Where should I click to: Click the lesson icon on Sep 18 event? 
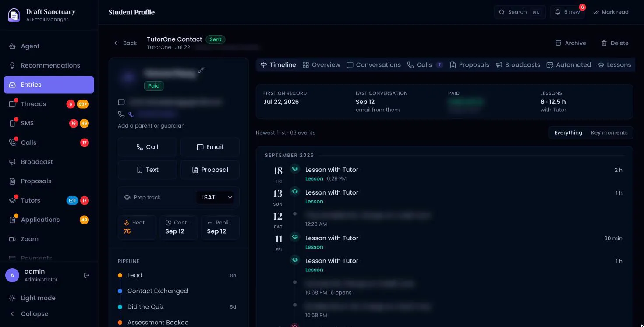[x=295, y=169]
